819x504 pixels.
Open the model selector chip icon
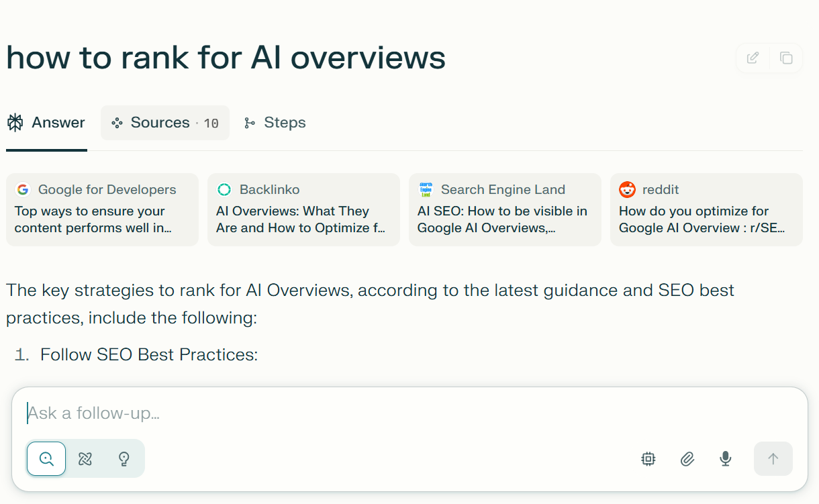[x=648, y=459]
